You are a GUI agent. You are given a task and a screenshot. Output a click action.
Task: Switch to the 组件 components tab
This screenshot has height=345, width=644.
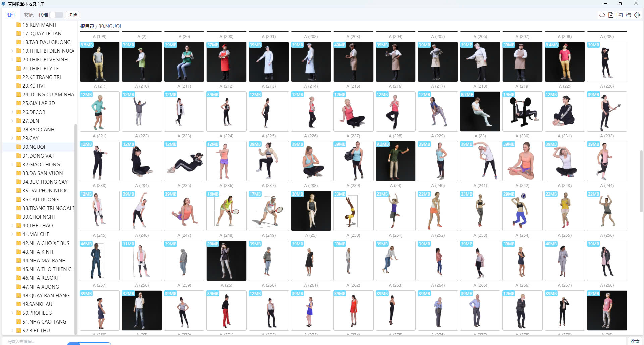tap(11, 15)
